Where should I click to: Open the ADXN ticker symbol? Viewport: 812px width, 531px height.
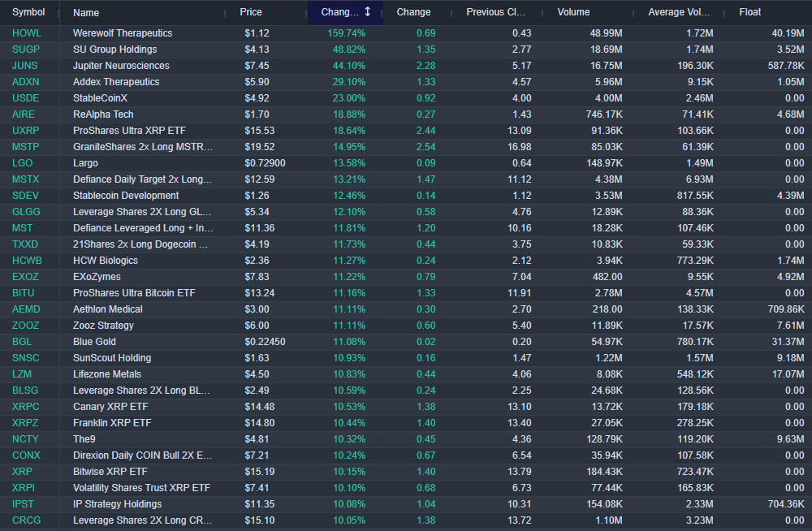point(25,82)
